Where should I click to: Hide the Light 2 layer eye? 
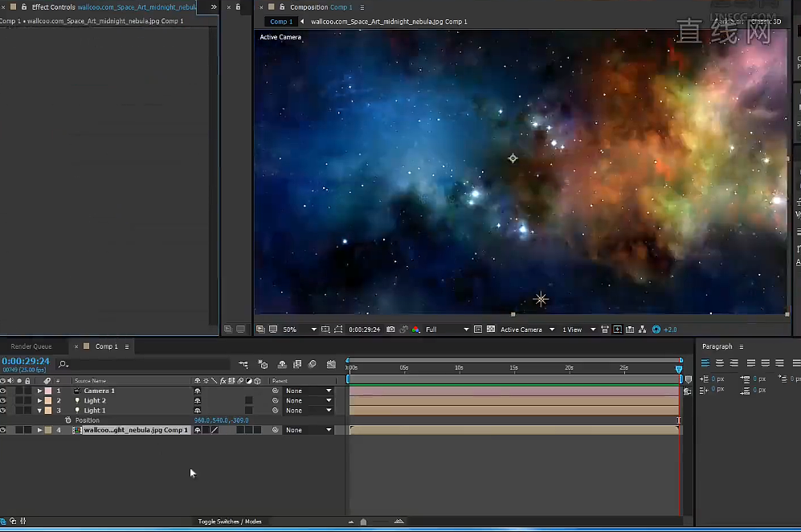click(3, 401)
